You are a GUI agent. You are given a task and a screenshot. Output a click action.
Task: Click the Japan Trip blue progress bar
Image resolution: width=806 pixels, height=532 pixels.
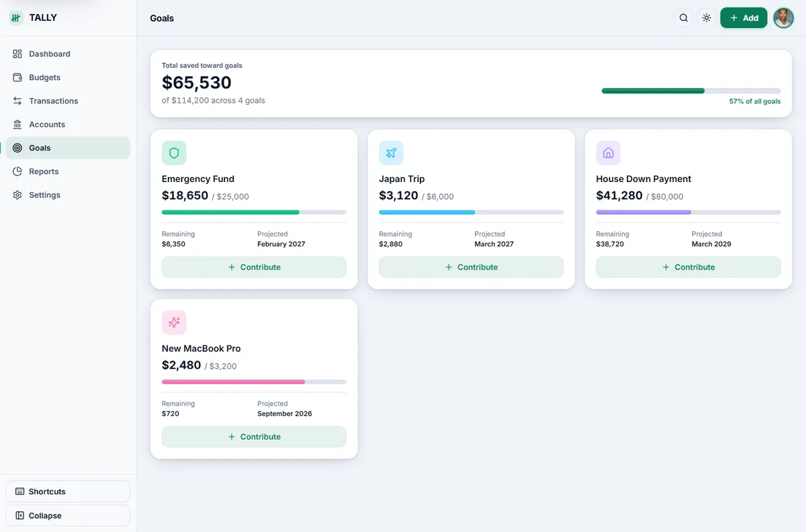coord(471,212)
